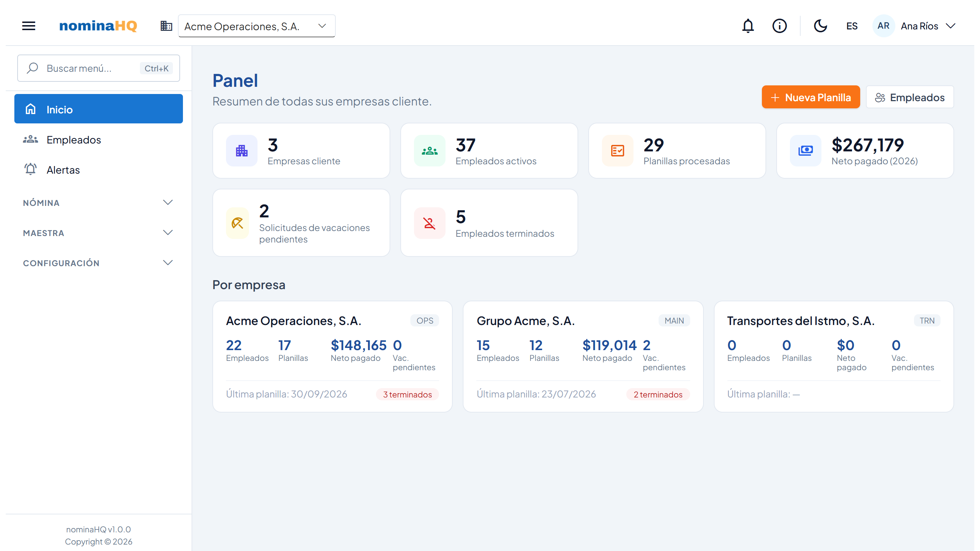Click the $119,014 Neto pagado value
Image resolution: width=980 pixels, height=551 pixels.
[609, 345]
